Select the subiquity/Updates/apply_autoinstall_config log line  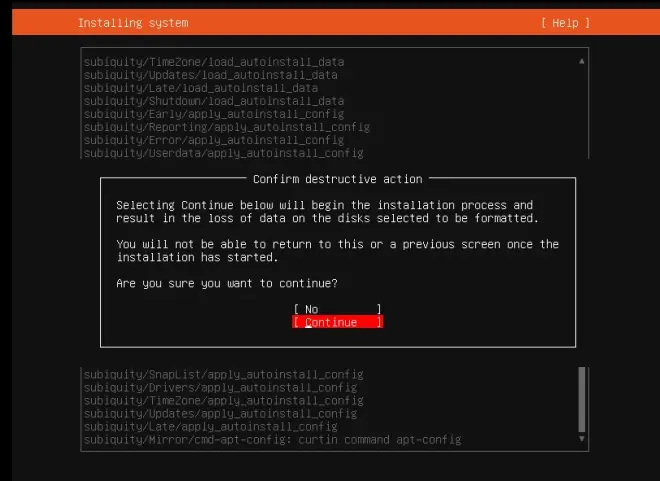220,414
